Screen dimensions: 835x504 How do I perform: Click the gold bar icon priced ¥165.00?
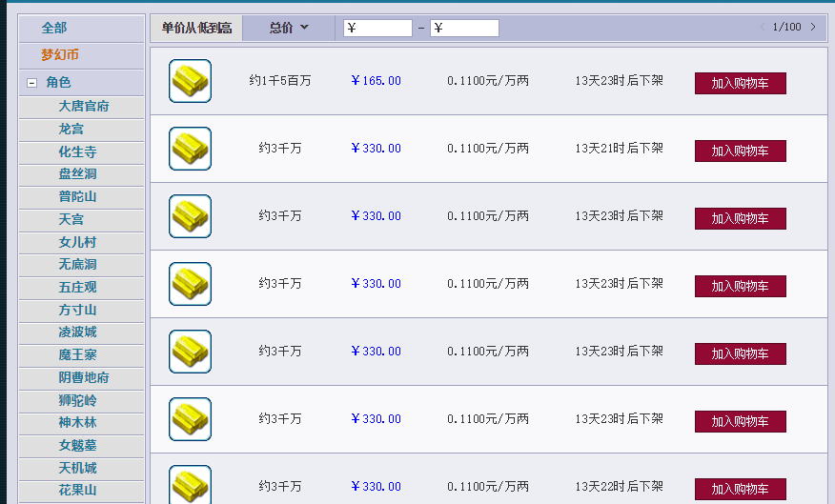(190, 81)
